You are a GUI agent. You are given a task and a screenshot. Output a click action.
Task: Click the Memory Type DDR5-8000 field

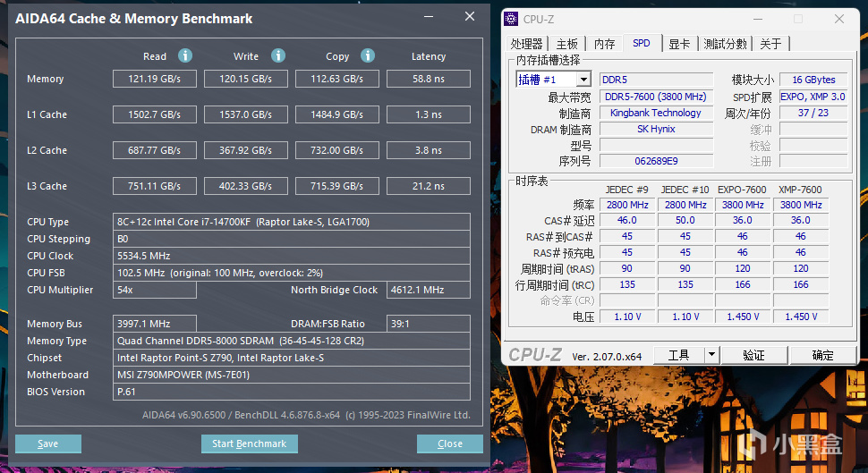292,341
